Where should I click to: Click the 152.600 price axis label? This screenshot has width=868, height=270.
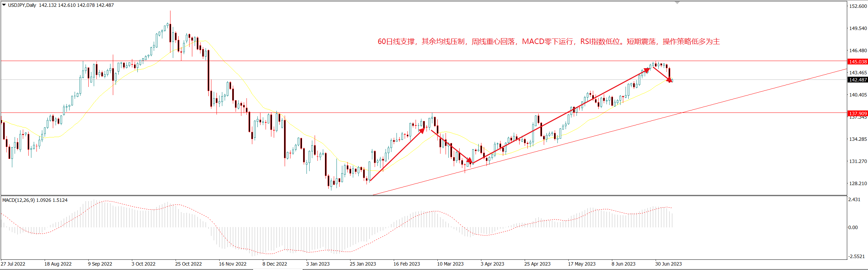858,6
